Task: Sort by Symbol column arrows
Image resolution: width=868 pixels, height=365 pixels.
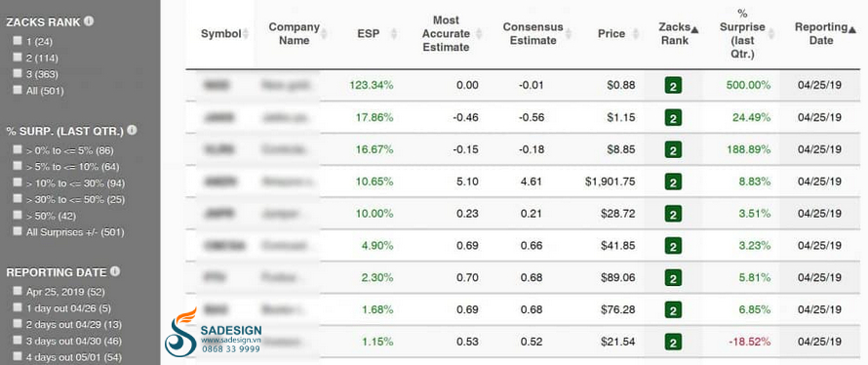Action: pos(245,34)
